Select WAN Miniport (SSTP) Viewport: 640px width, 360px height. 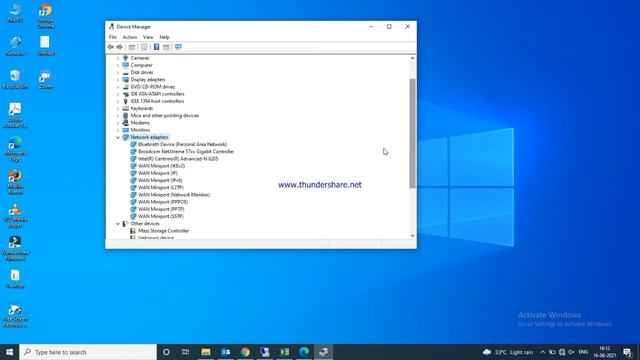[161, 216]
